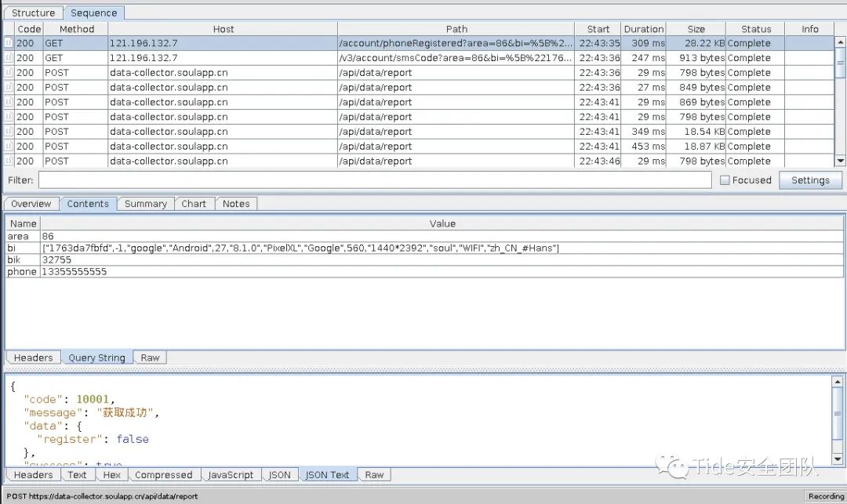Click row icon of the smsCode request

point(9,58)
